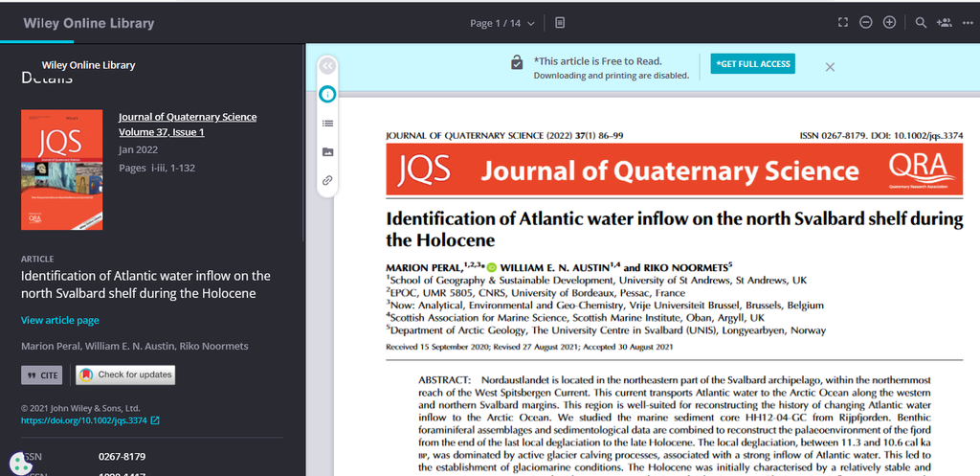Click 'Pages i-iii, 1-132' text
Image resolution: width=980 pixels, height=476 pixels.
coord(158,168)
